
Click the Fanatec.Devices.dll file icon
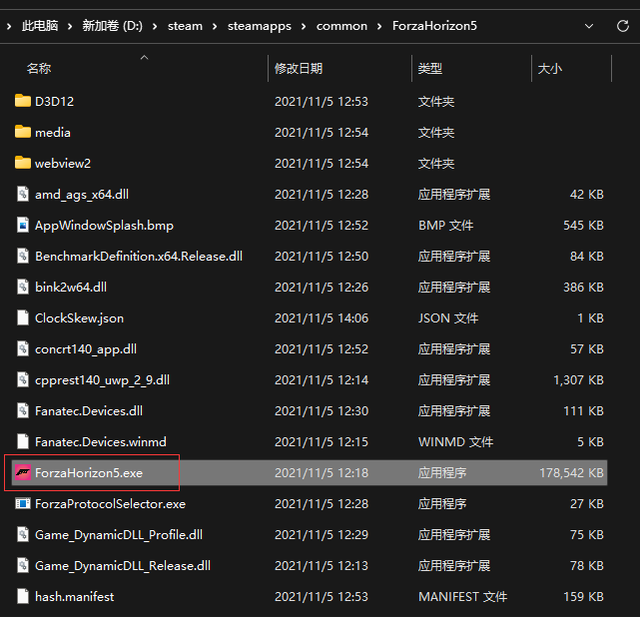point(23,411)
